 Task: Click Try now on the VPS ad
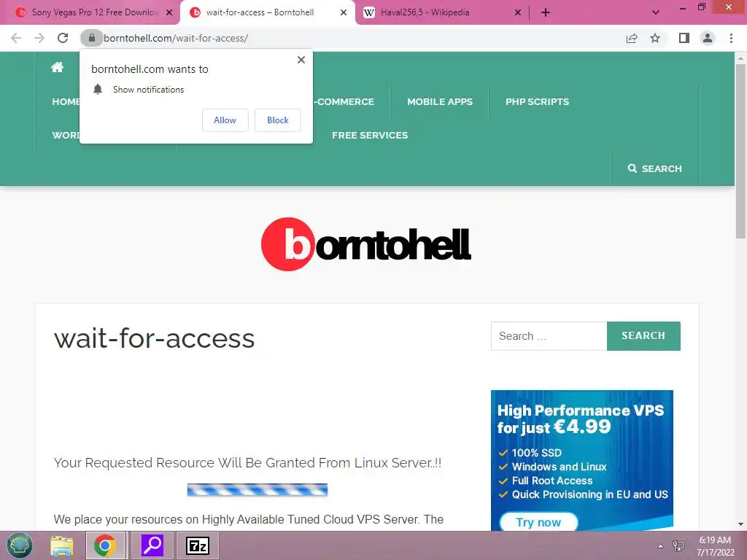tap(538, 522)
